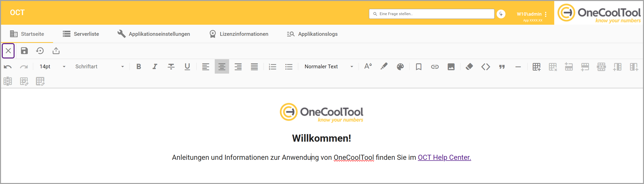The image size is (644, 184).
Task: Open the Normaler Text style dropdown
Action: point(328,67)
